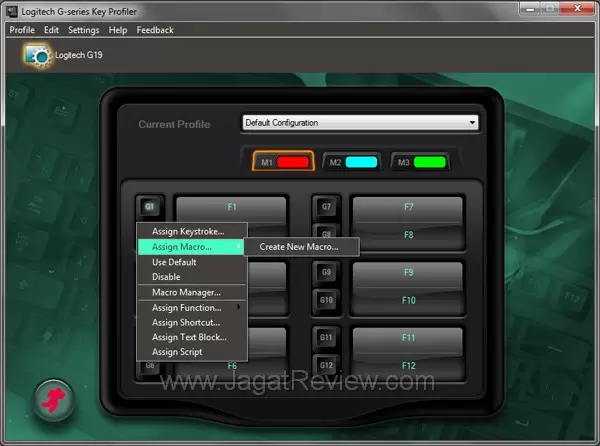Expand the Assign Function submenu entry
The height and width of the screenshot is (446, 600).
pyautogui.click(x=192, y=308)
